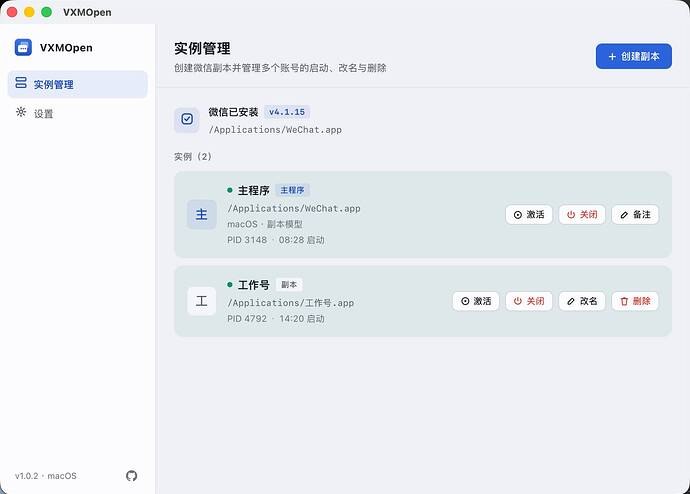Click the macOS · 副本模型 text
Viewport: 690px width, 494px height.
(265, 224)
